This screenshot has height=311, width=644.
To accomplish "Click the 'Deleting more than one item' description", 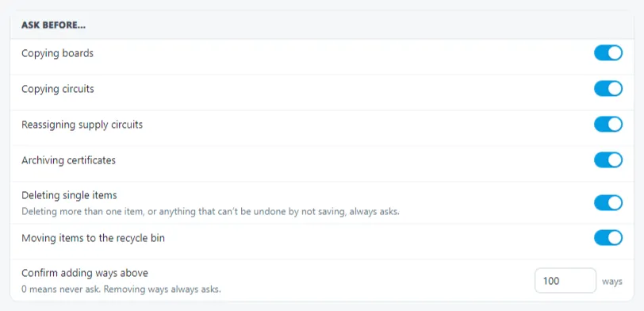I will click(x=210, y=212).
